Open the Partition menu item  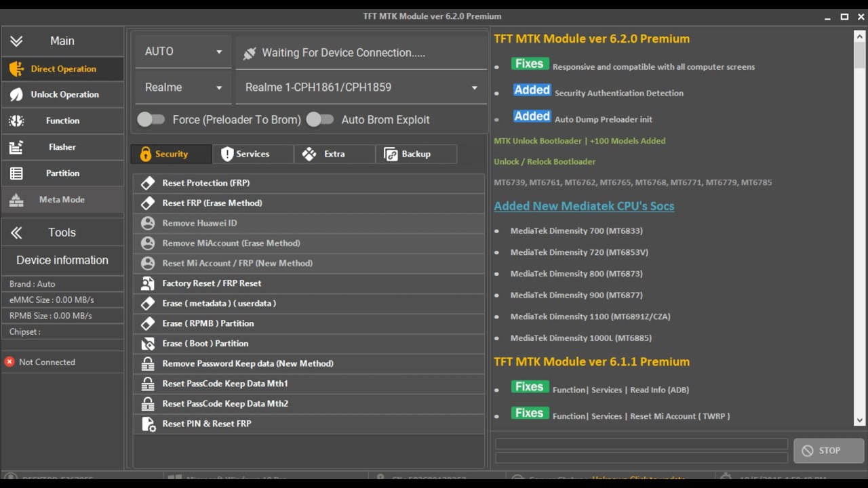pos(62,174)
